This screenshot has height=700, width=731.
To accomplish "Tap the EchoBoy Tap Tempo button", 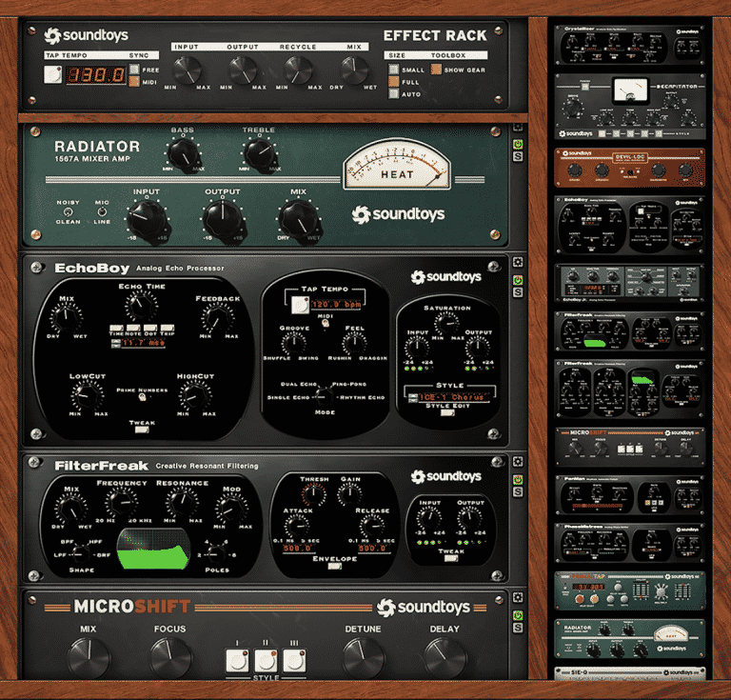I will click(x=300, y=305).
